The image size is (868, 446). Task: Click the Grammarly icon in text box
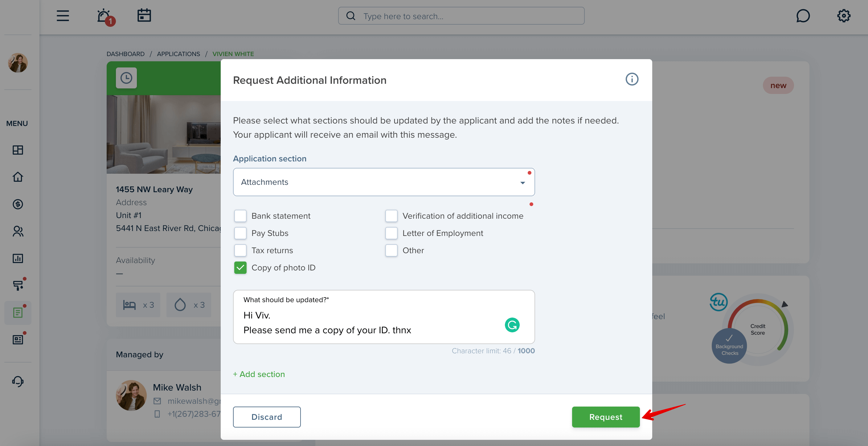pyautogui.click(x=512, y=325)
